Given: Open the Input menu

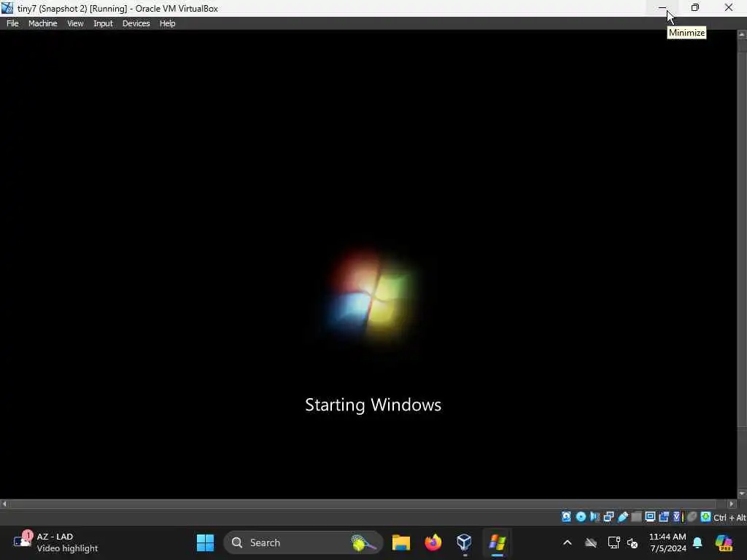Looking at the screenshot, I should 103,23.
